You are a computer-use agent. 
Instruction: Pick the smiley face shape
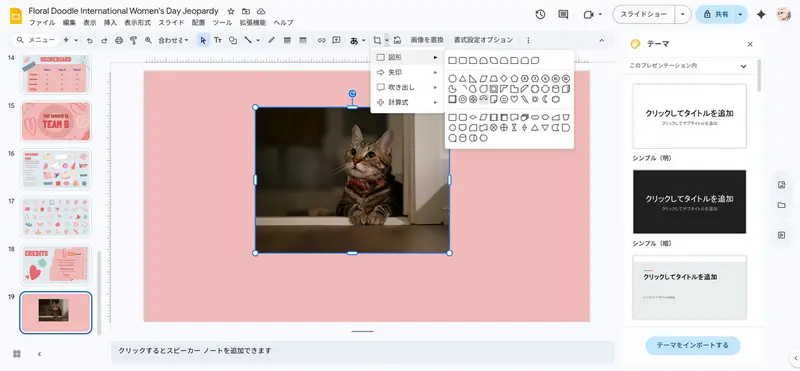504,100
